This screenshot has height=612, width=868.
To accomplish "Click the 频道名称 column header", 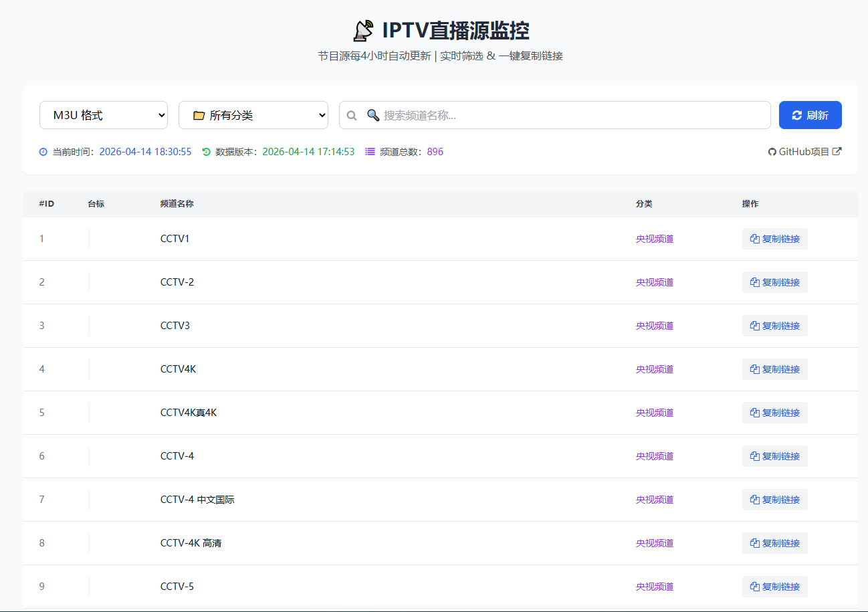I will coord(177,204).
